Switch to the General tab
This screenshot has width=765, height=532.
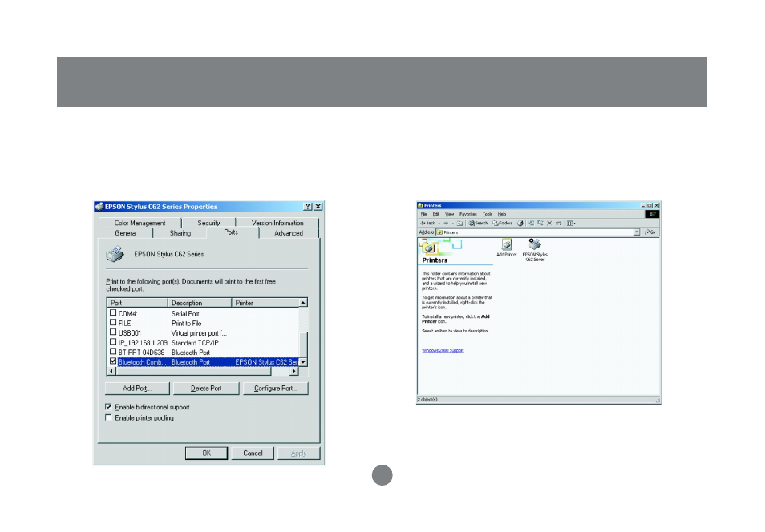126,233
